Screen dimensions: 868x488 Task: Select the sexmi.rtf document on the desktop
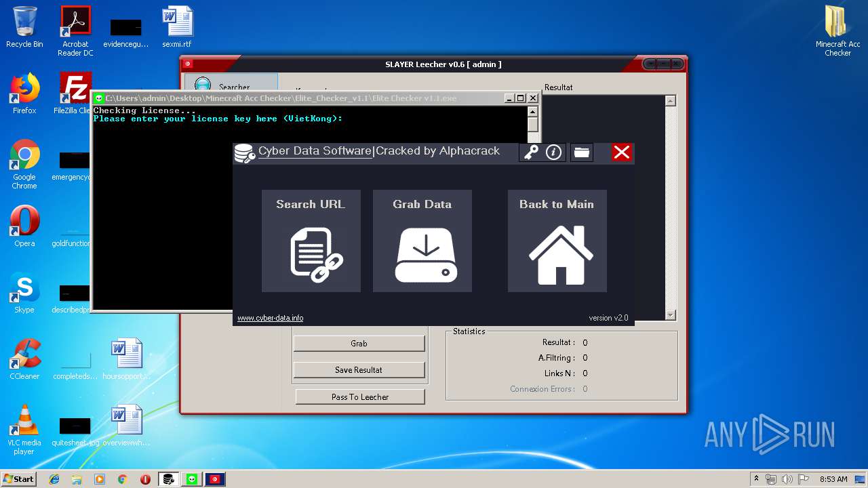click(177, 27)
